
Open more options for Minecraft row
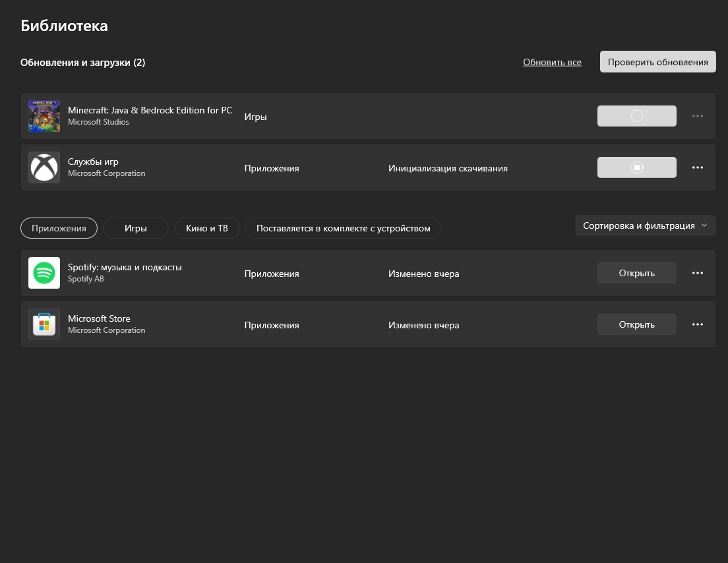click(698, 116)
